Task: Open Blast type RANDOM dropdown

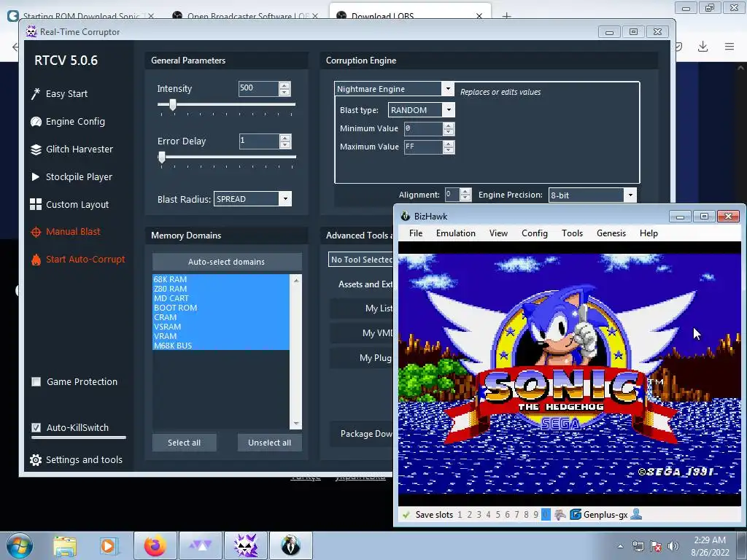Action: click(449, 110)
